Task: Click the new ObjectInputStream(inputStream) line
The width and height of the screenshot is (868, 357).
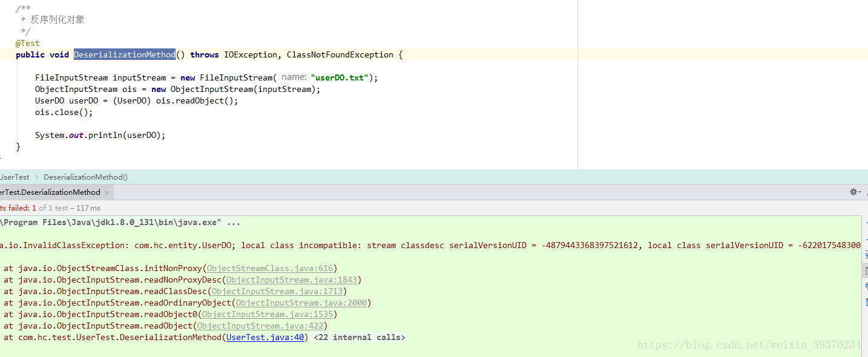Action: click(x=178, y=90)
